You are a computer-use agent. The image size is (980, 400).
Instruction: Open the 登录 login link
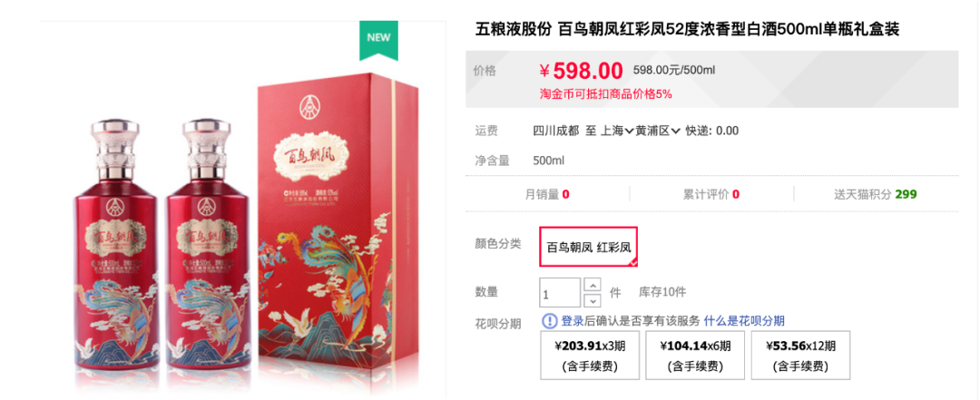(572, 321)
